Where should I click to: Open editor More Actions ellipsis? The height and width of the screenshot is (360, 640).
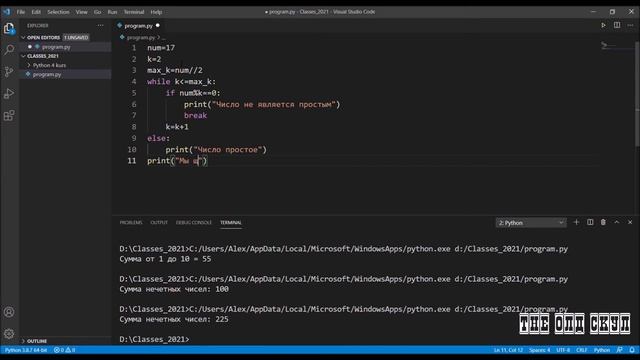click(630, 25)
